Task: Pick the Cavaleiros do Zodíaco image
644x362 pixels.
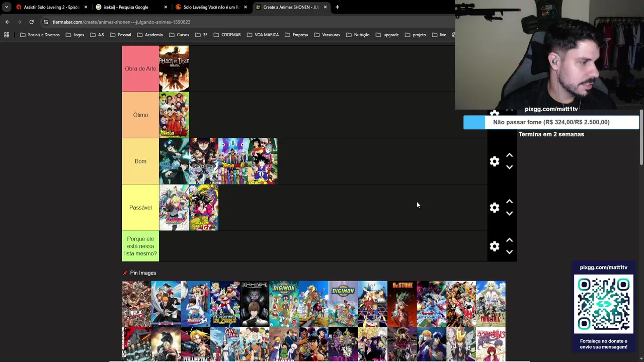Action: coord(225,304)
